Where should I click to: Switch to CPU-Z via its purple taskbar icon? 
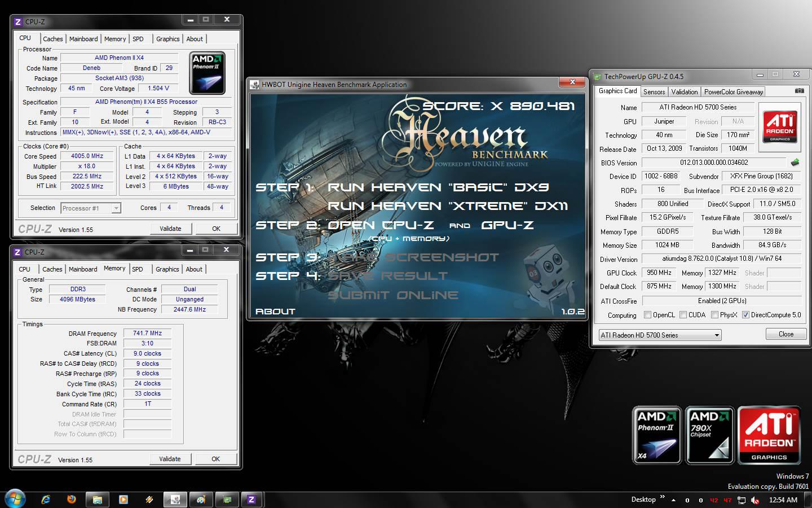click(x=252, y=500)
